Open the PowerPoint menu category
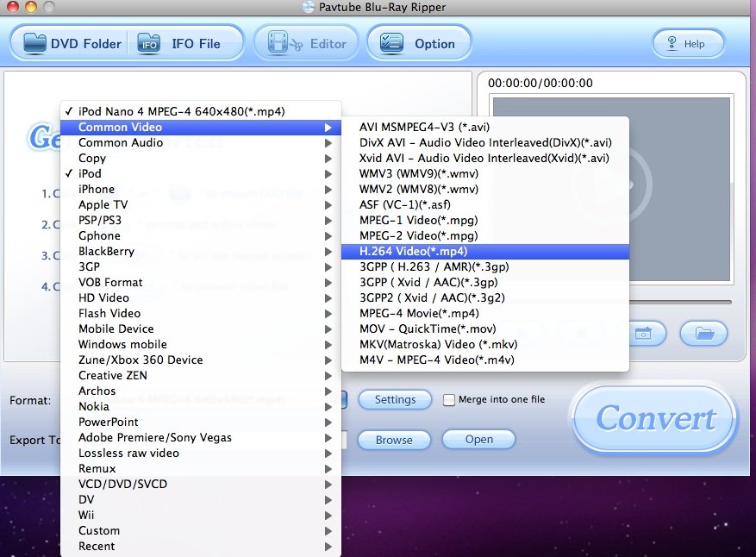The image size is (756, 557). 201,422
